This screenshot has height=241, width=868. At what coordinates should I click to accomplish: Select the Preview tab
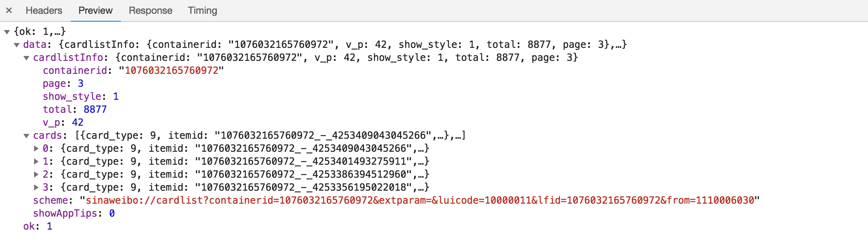tap(95, 11)
